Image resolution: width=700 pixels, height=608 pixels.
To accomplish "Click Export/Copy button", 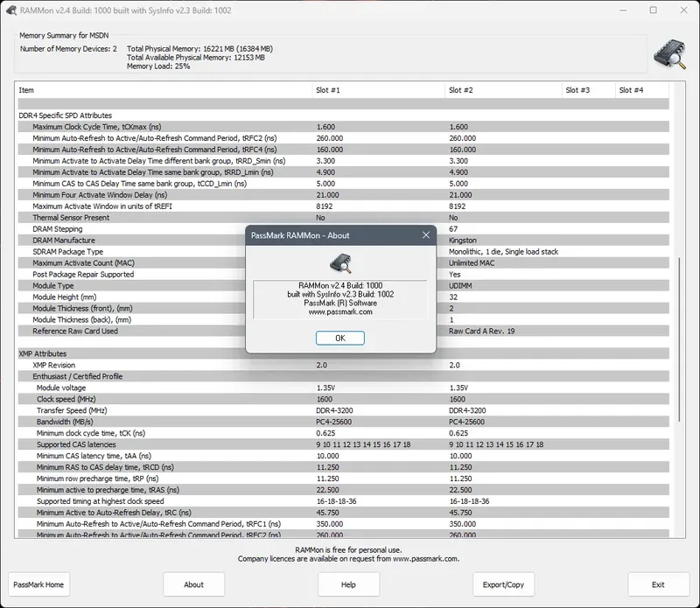I will [504, 584].
